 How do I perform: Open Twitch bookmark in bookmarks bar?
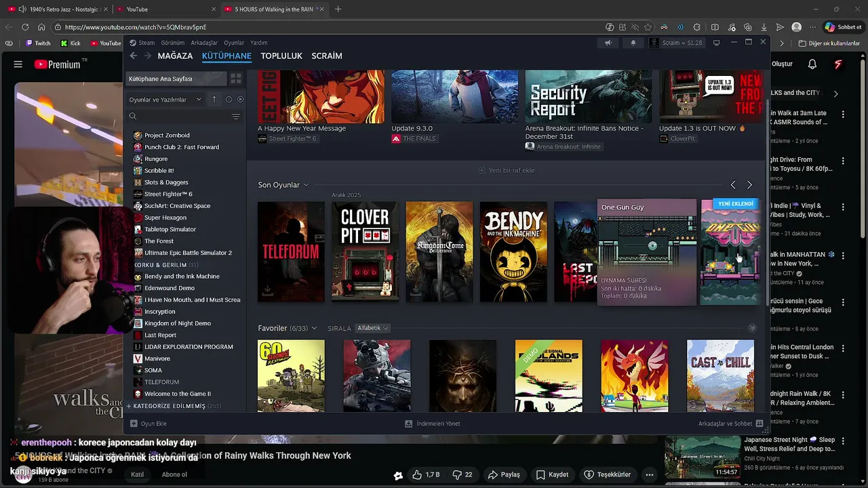tap(38, 43)
